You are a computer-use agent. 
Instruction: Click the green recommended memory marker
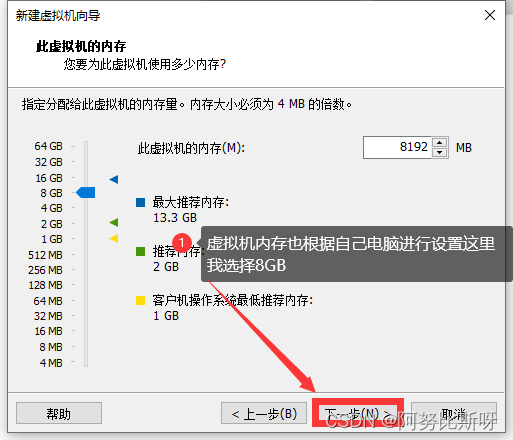114,222
